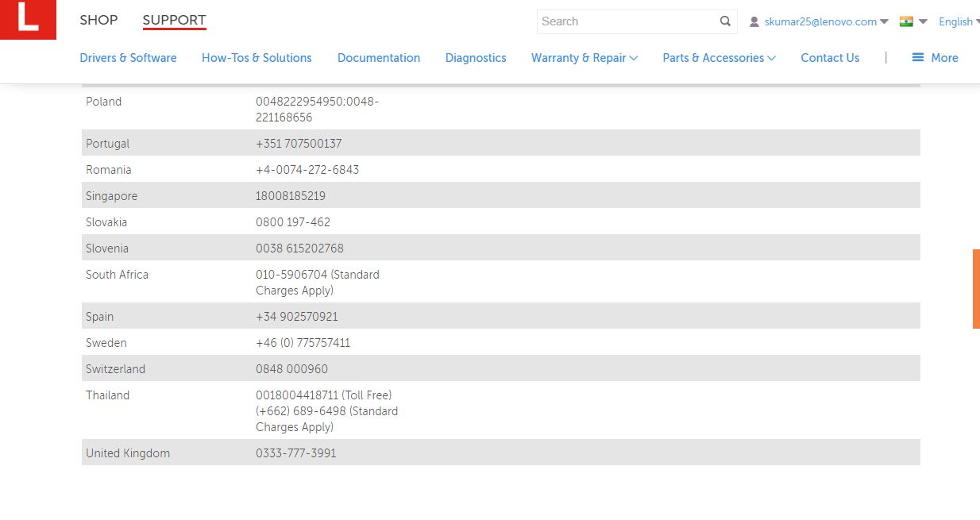Screen dimensions: 980x520
Task: Click the United Kingdom phone number row
Action: [500, 453]
